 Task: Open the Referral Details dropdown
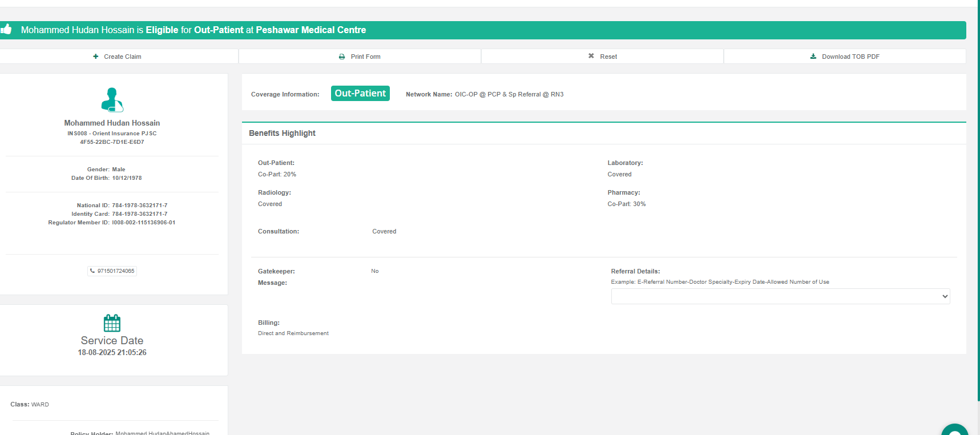[780, 296]
